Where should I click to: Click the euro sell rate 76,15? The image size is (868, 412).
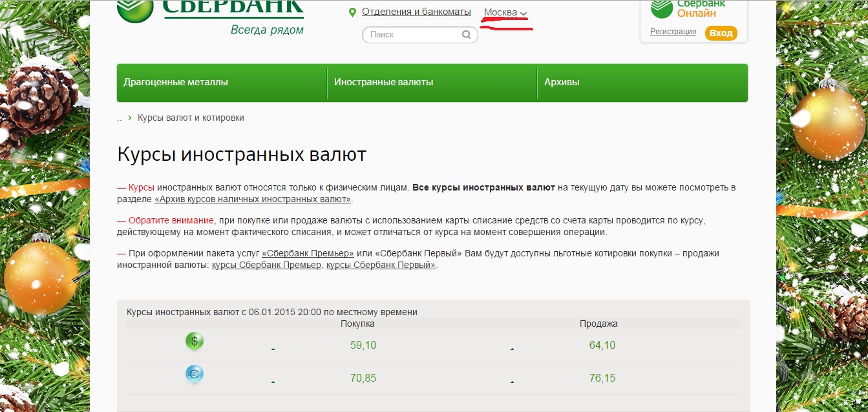point(602,378)
